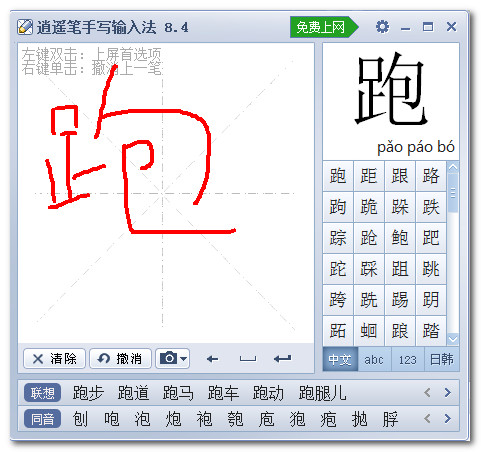The width and height of the screenshot is (481, 452).
Task: Choose the phrase 跑步 from suggestions
Action: [x=88, y=393]
